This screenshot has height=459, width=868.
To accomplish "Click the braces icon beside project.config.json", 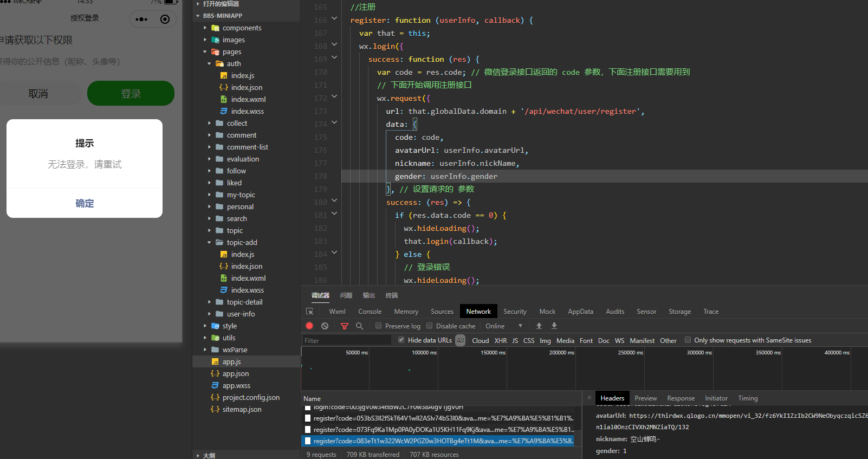I will tap(215, 398).
